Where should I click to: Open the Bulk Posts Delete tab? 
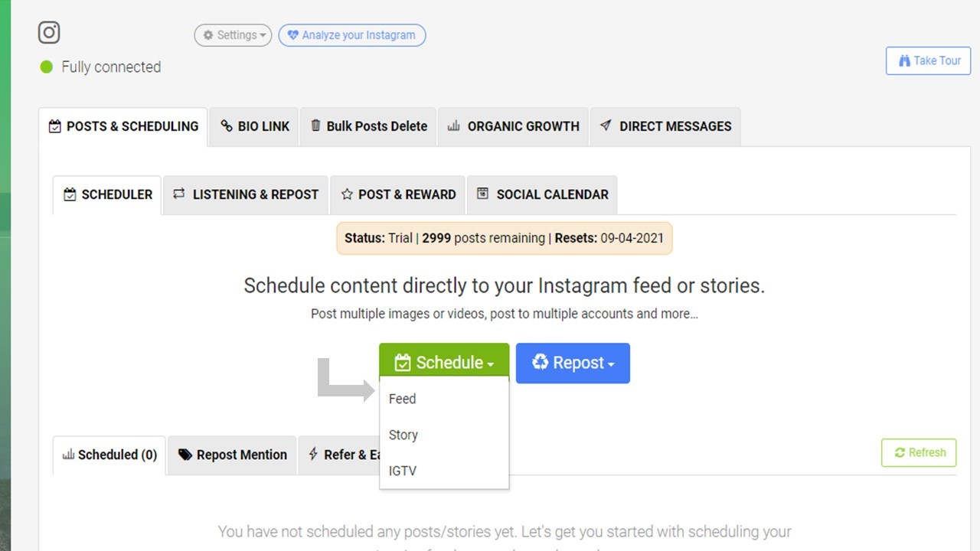[x=368, y=126]
